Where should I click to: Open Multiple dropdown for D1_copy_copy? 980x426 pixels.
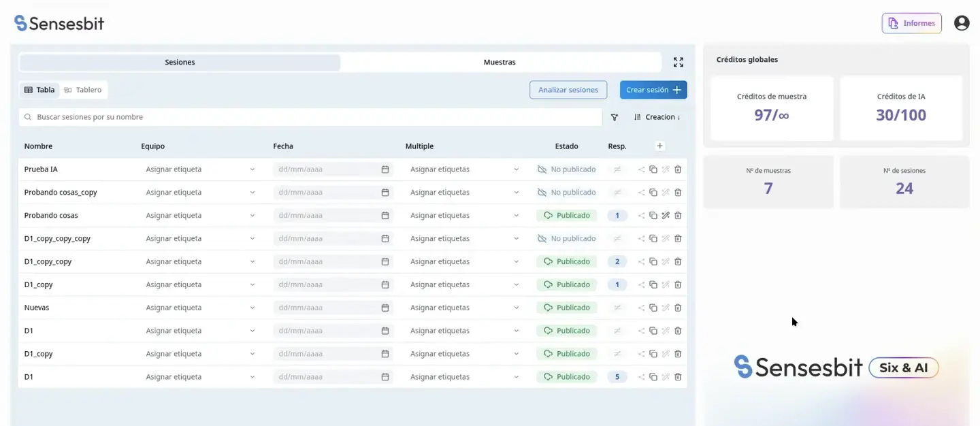[465, 262]
